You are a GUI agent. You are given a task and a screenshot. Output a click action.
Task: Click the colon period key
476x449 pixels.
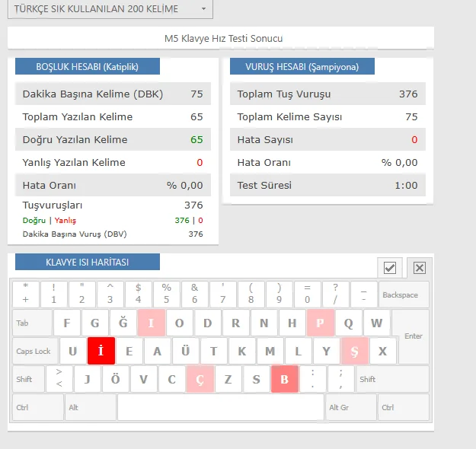313,379
